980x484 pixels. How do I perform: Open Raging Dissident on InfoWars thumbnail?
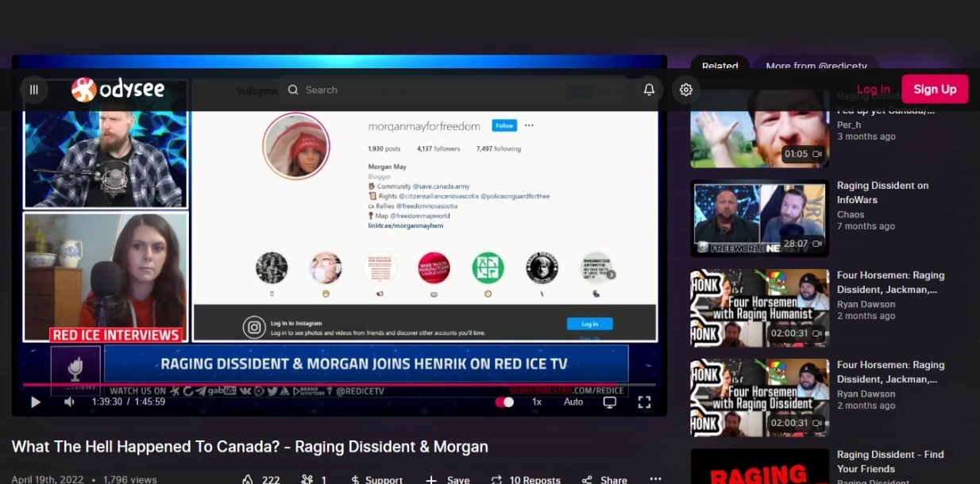pyautogui.click(x=759, y=218)
